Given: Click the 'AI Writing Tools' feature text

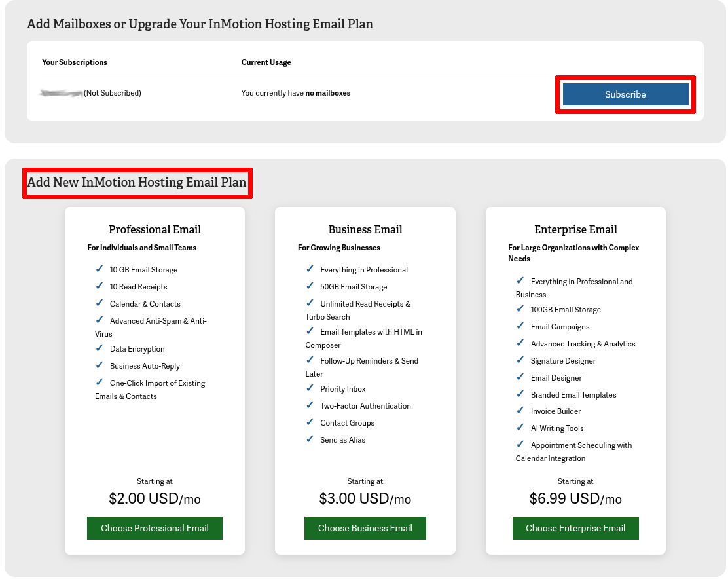Looking at the screenshot, I should coord(557,428).
